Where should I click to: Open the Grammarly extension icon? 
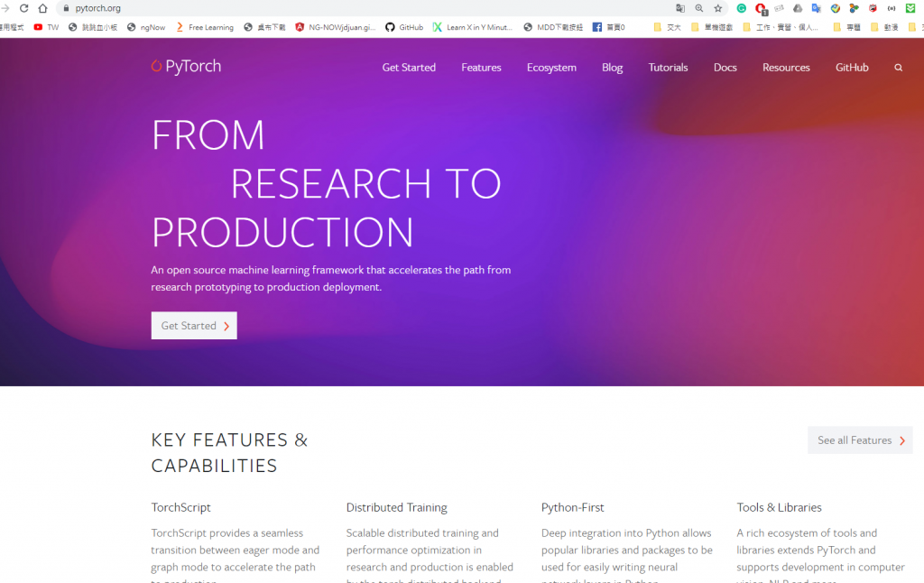[x=742, y=8]
